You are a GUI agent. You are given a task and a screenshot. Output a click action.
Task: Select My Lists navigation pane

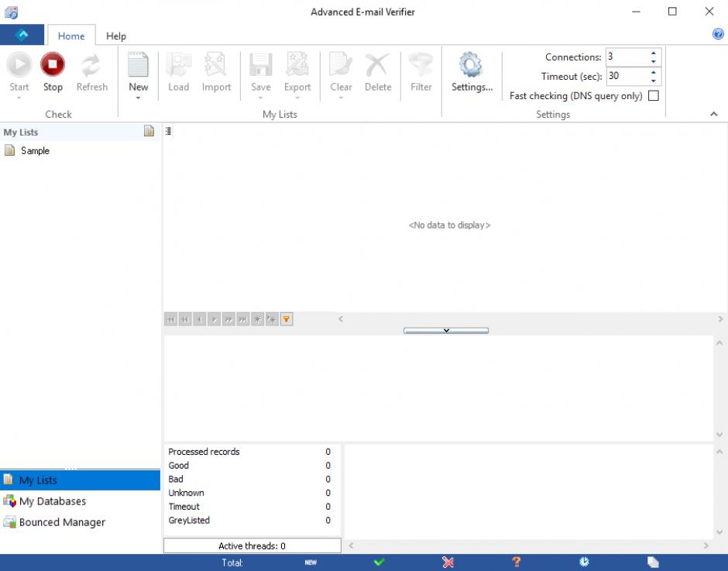point(80,480)
